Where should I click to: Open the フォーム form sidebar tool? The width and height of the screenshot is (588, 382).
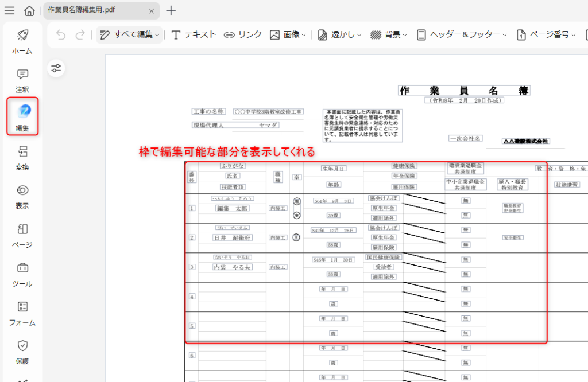[x=22, y=313]
